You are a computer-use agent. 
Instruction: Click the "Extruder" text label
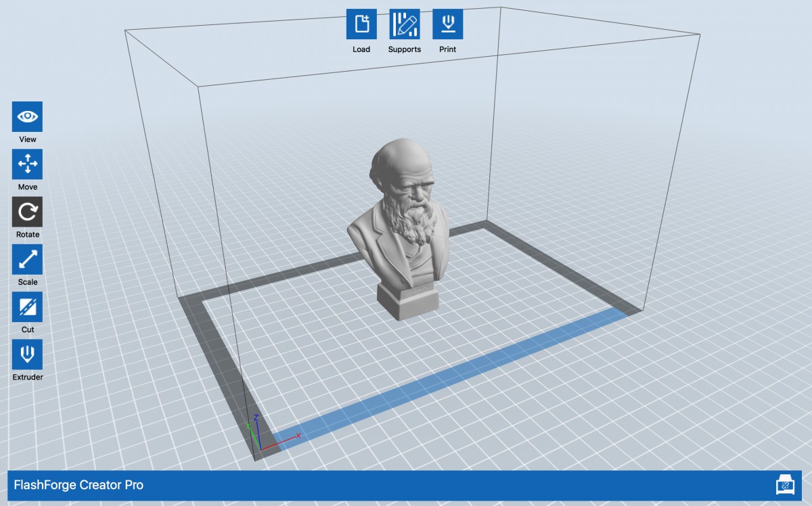click(28, 377)
